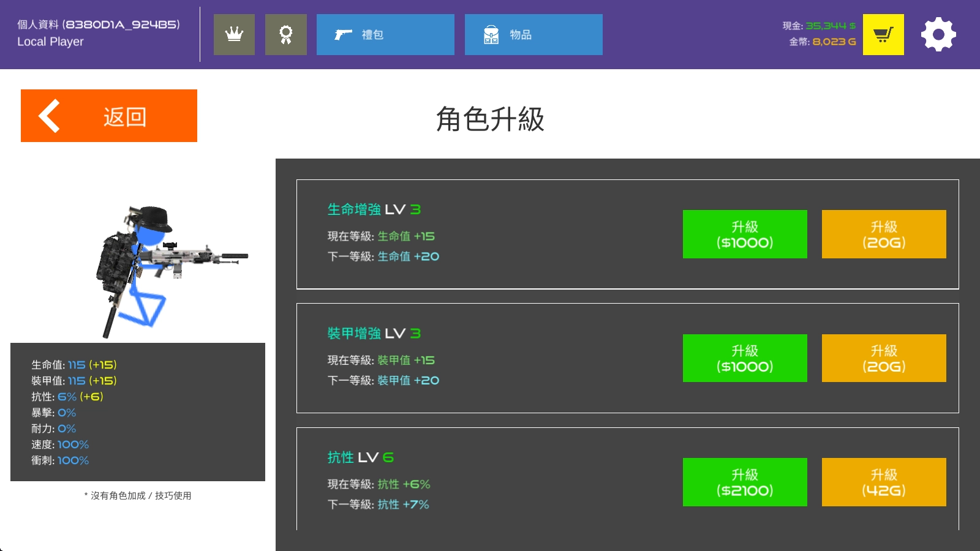The width and height of the screenshot is (980, 551).
Task: Upgrade 裝甲增強 for $1000 cash
Action: click(x=744, y=358)
